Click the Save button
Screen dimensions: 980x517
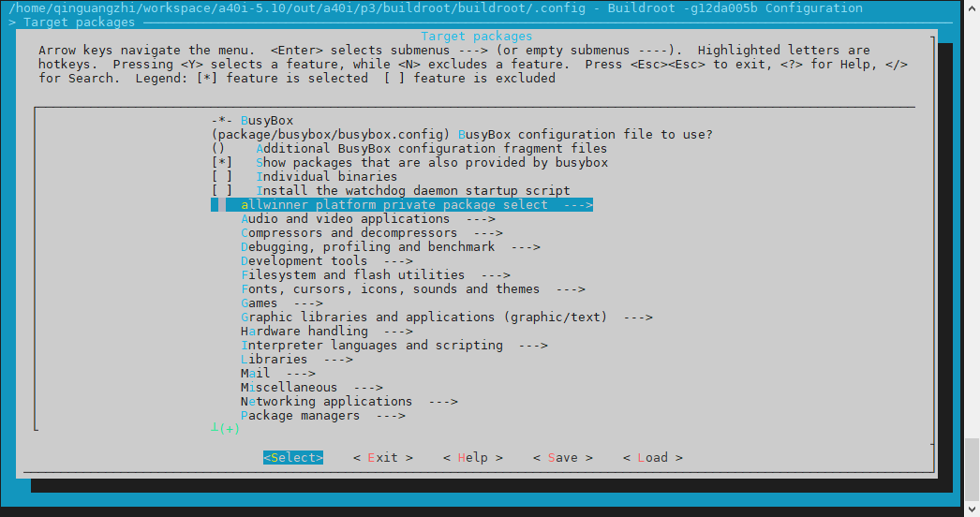click(563, 458)
